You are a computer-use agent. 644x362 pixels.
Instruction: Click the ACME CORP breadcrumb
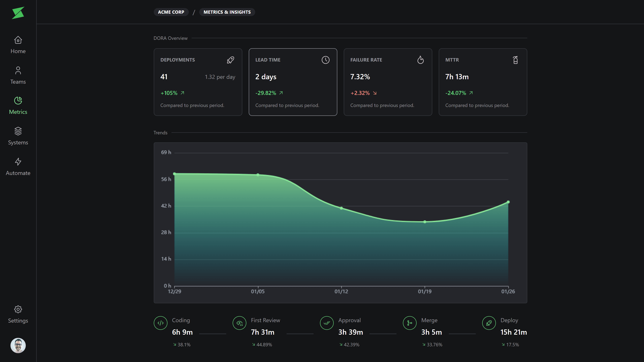[x=171, y=12]
